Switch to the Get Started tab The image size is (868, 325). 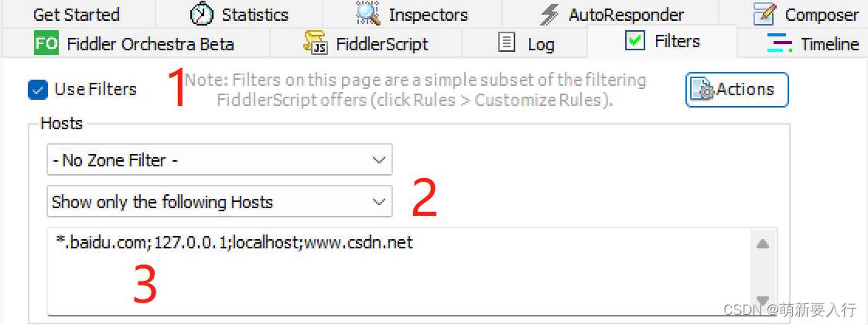coord(76,14)
